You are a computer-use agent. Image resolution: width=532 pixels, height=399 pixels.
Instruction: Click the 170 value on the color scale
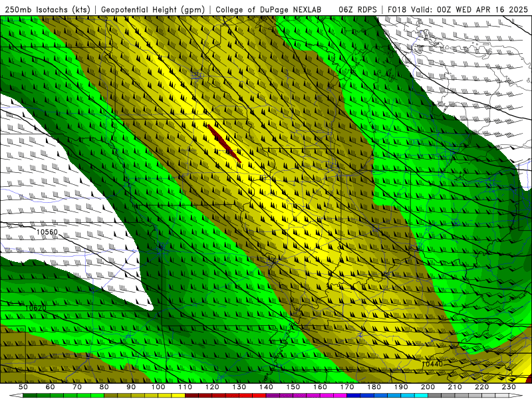(347, 387)
